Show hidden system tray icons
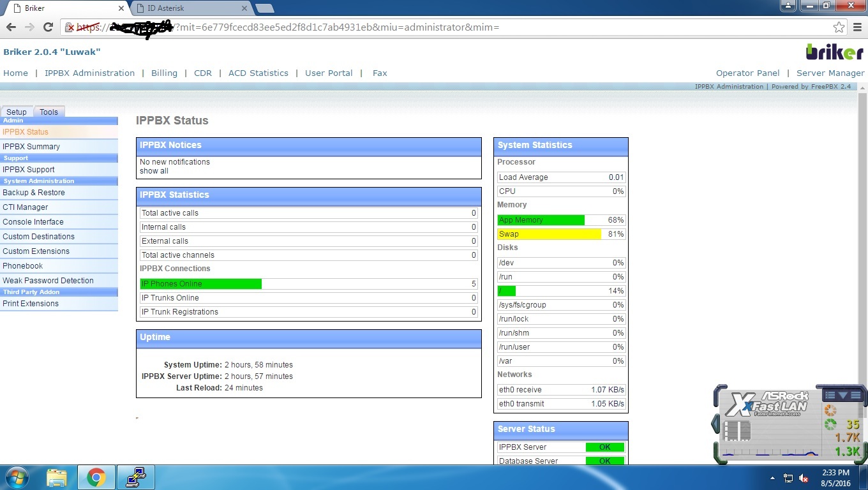868x490 pixels. [773, 478]
